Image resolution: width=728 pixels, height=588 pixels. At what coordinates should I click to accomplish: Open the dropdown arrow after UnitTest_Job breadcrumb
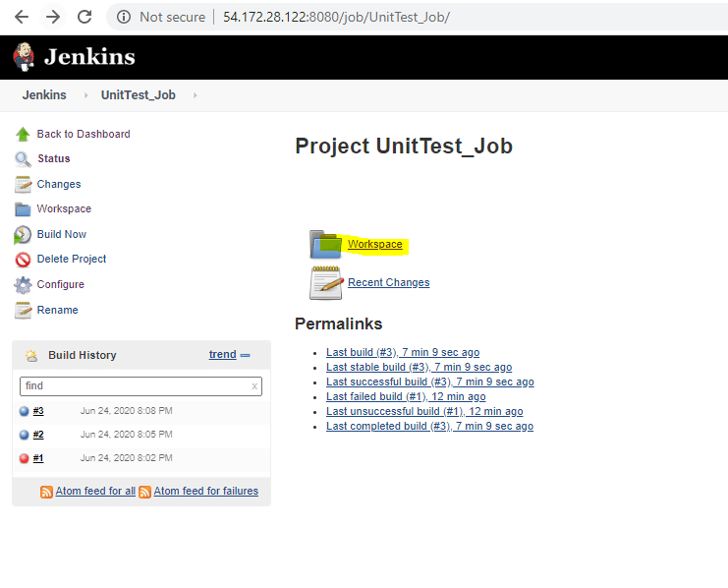[x=195, y=95]
